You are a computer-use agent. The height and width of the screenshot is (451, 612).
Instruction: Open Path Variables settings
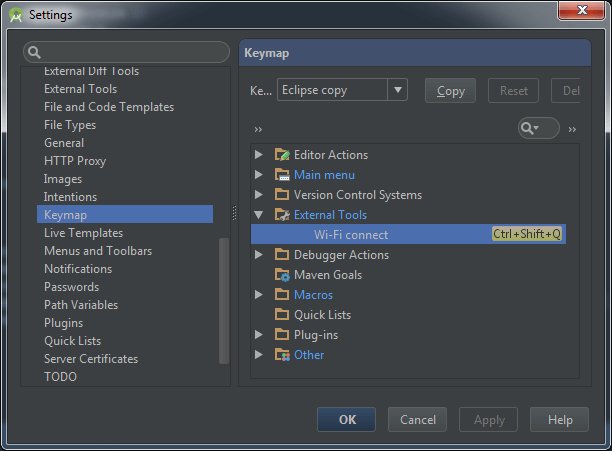81,305
